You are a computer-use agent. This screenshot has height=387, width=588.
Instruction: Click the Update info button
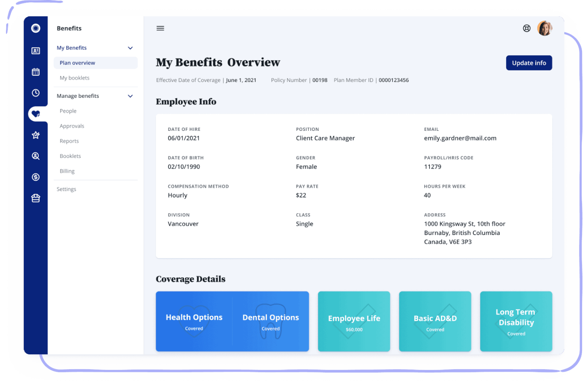point(529,63)
